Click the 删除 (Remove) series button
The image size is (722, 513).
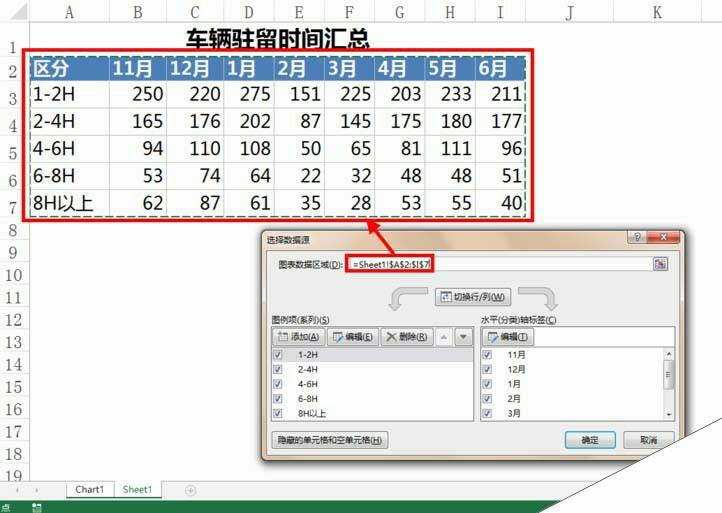click(407, 337)
